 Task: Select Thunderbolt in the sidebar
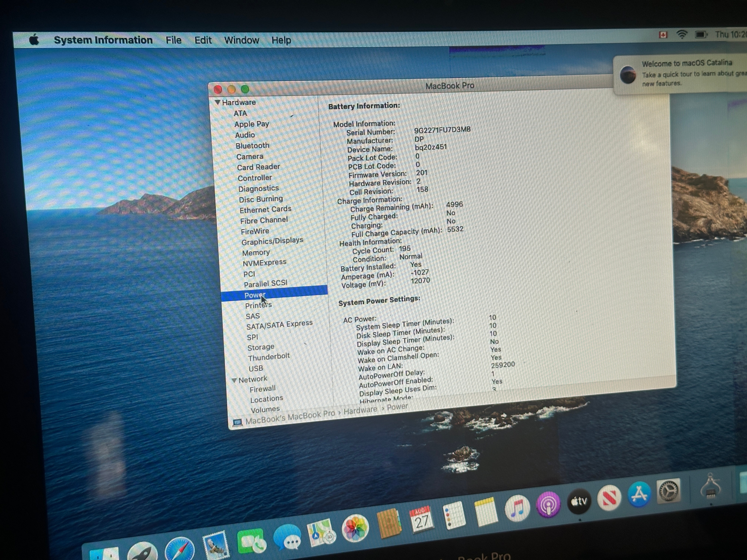point(269,357)
